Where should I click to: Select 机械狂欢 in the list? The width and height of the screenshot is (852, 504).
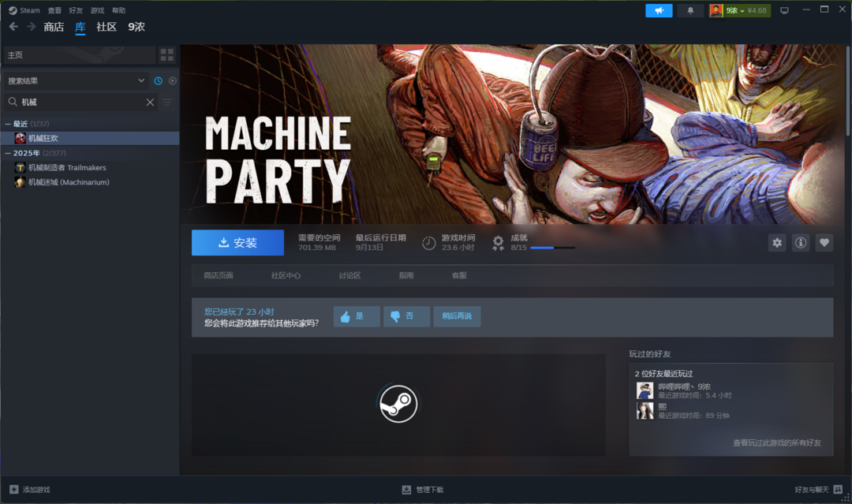click(90, 138)
